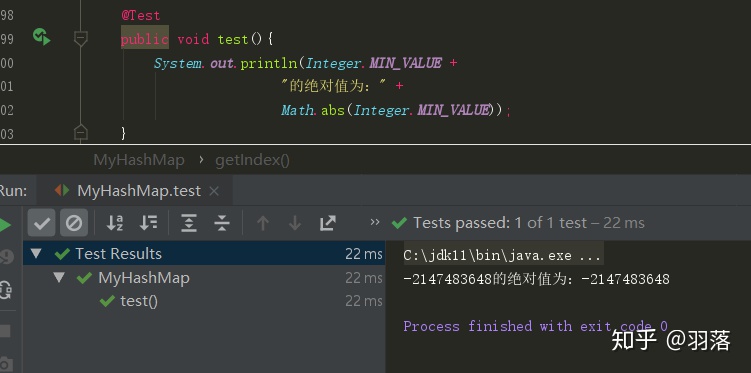Image resolution: width=751 pixels, height=373 pixels.
Task: Export test results icon
Action: coord(328,223)
